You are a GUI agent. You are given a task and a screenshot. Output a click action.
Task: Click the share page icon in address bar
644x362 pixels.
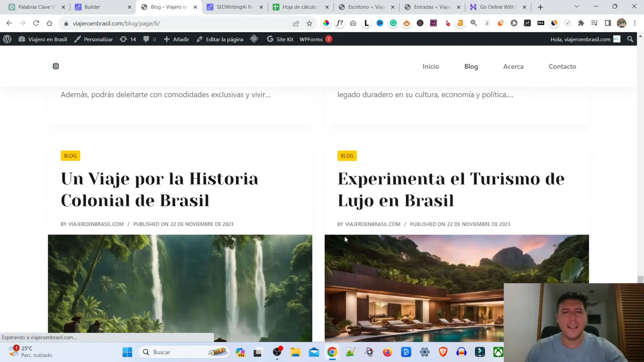(x=296, y=23)
